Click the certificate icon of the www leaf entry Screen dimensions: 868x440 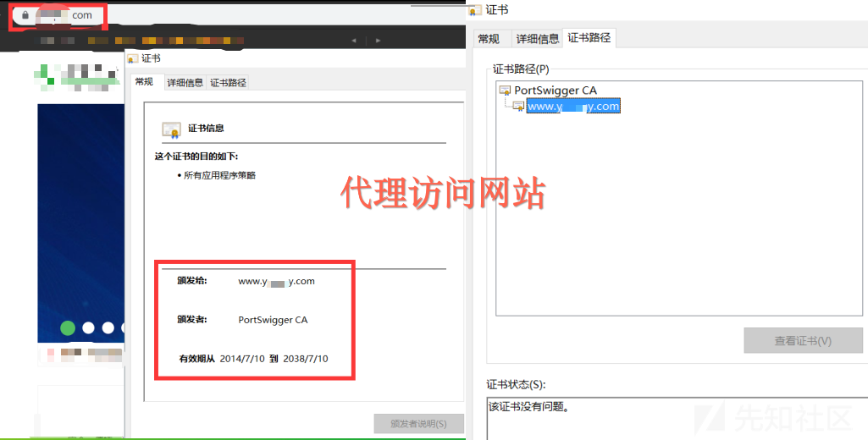click(x=517, y=107)
